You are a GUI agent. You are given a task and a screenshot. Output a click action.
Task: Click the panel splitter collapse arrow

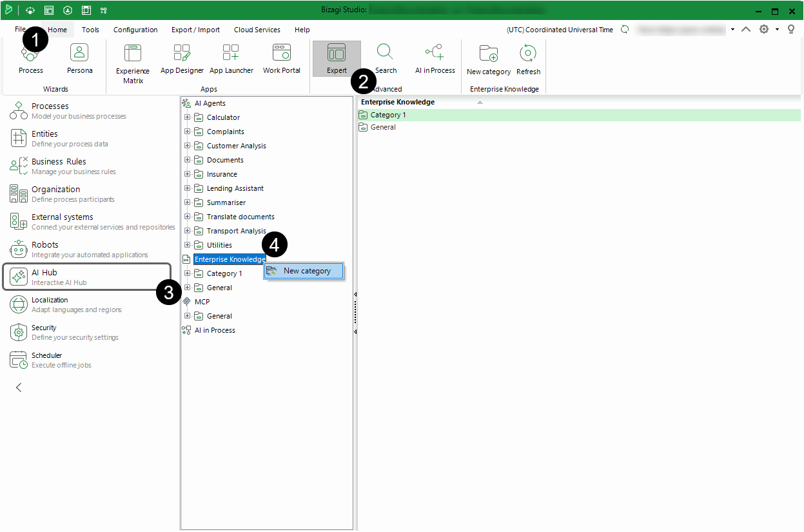click(x=355, y=294)
